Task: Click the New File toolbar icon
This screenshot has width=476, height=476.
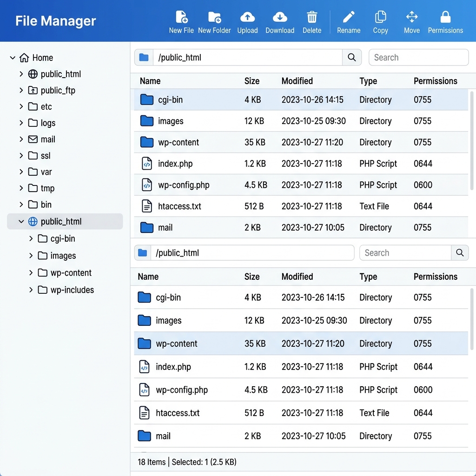Action: (182, 17)
